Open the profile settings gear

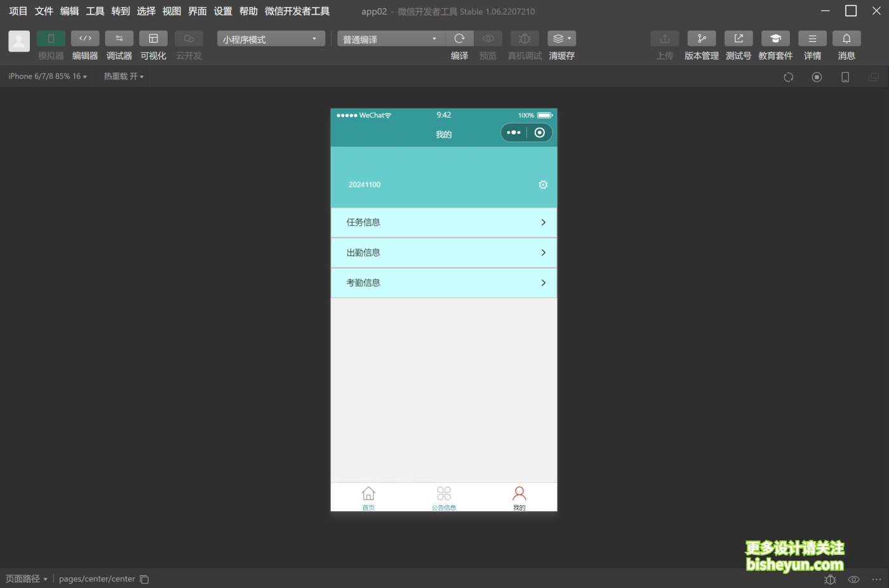point(543,185)
